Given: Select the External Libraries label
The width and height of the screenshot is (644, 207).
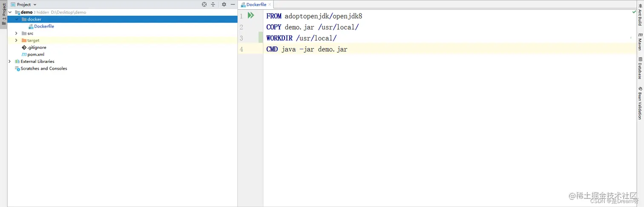Looking at the screenshot, I should (x=37, y=61).
